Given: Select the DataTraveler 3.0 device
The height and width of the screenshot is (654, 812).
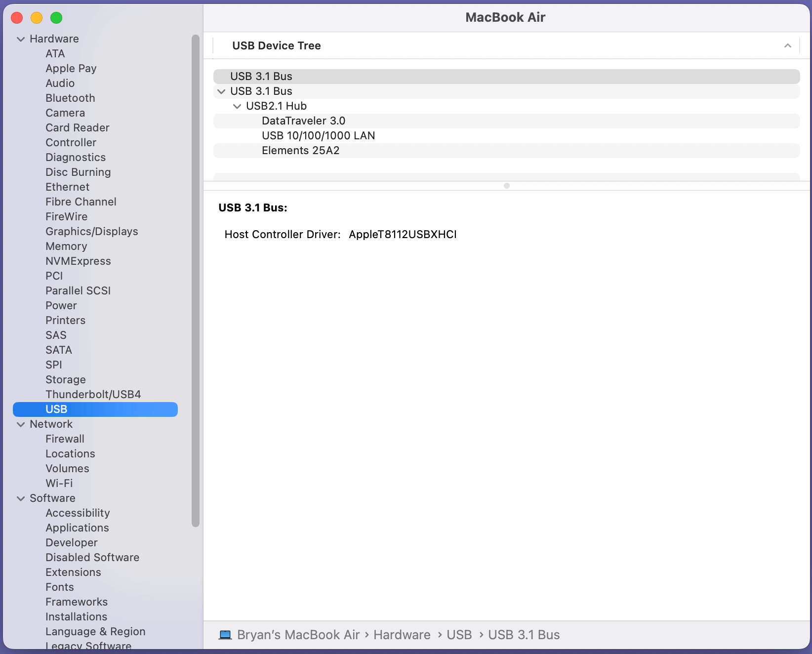Looking at the screenshot, I should [303, 121].
